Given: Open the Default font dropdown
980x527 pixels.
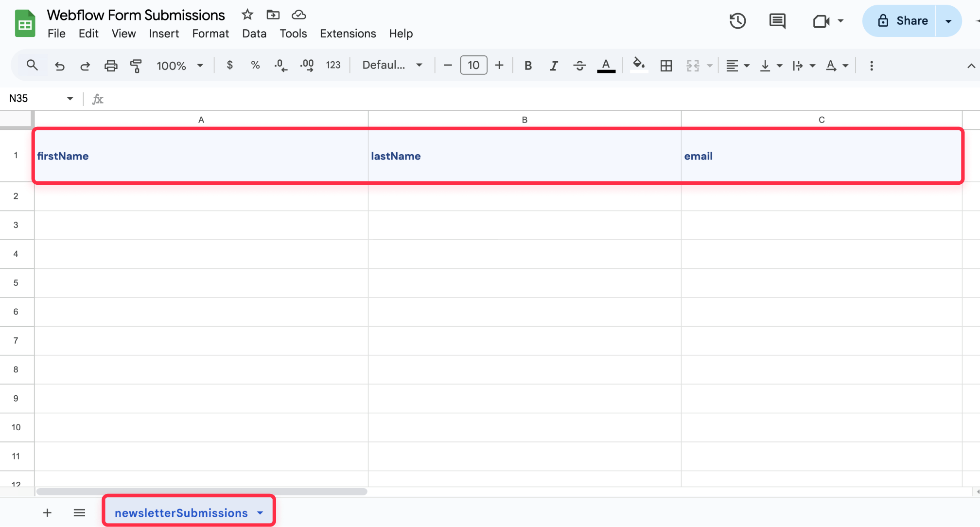Looking at the screenshot, I should click(x=392, y=65).
